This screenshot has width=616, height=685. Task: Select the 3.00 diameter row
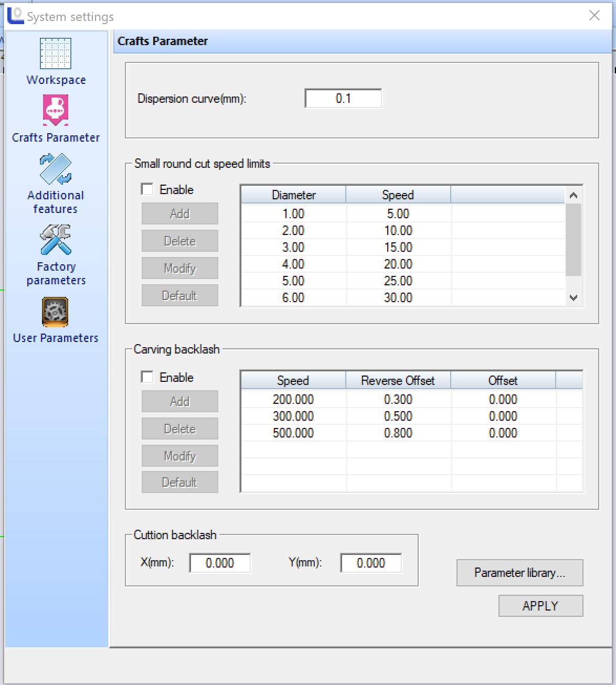pyautogui.click(x=293, y=248)
